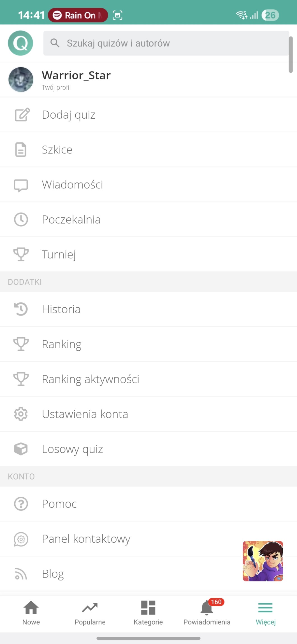297x644 pixels.
Task: Open Historia via its rewind-clock icon
Action: 21,309
